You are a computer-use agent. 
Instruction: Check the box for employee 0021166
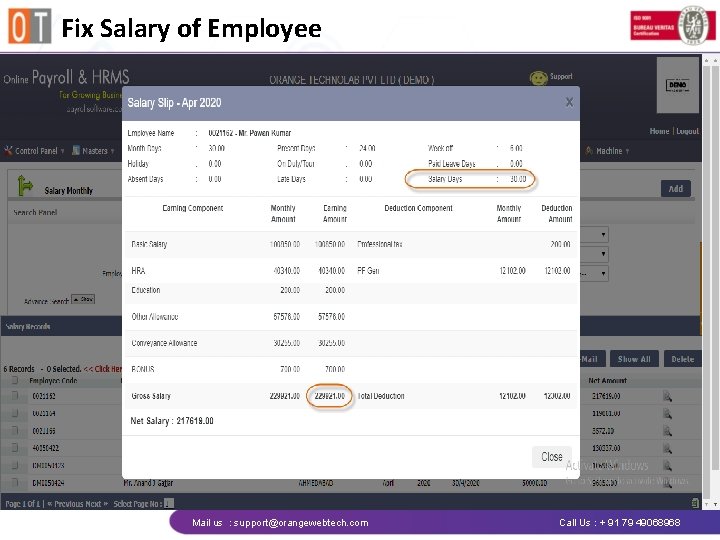(x=14, y=430)
